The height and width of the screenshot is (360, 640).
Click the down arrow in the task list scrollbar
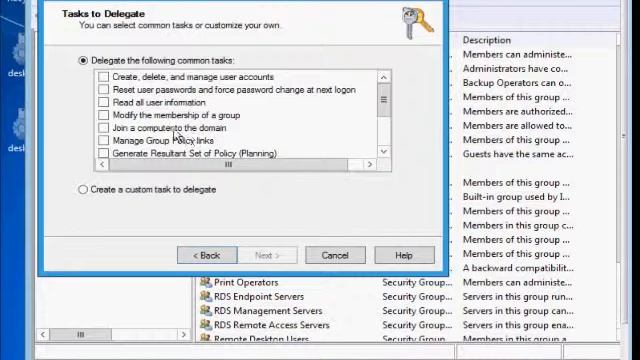coord(384,151)
